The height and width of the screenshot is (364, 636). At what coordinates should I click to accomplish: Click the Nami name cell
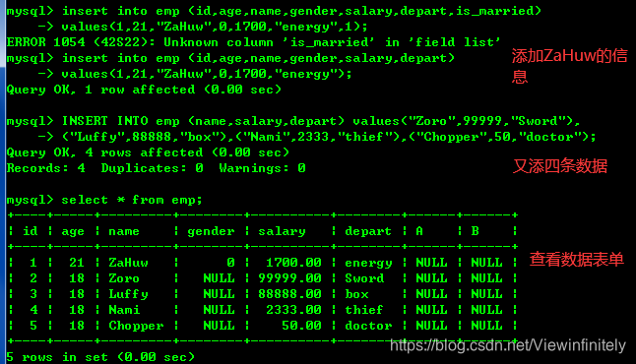[x=124, y=310]
